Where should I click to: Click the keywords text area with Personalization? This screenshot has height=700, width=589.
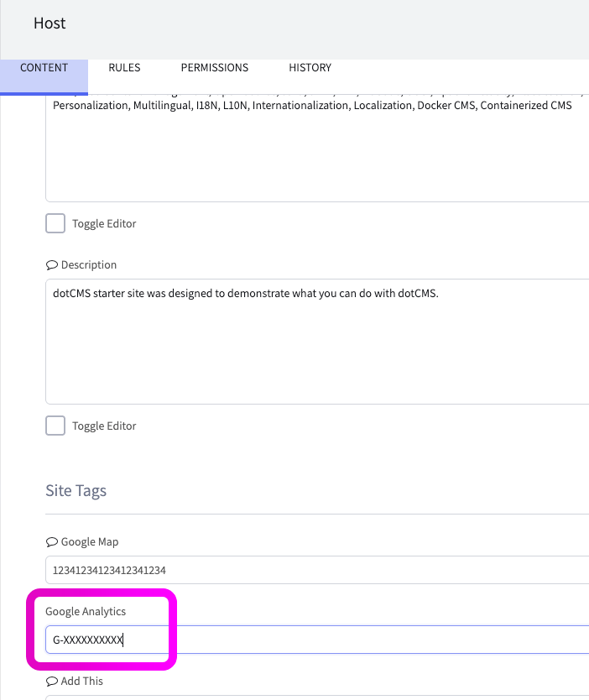point(317,151)
